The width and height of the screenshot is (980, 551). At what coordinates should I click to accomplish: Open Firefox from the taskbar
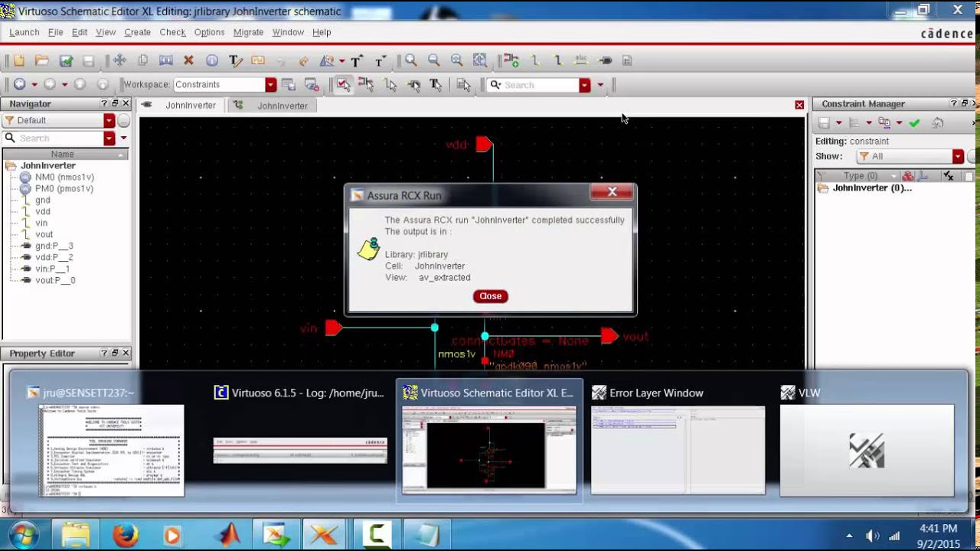[x=126, y=534]
